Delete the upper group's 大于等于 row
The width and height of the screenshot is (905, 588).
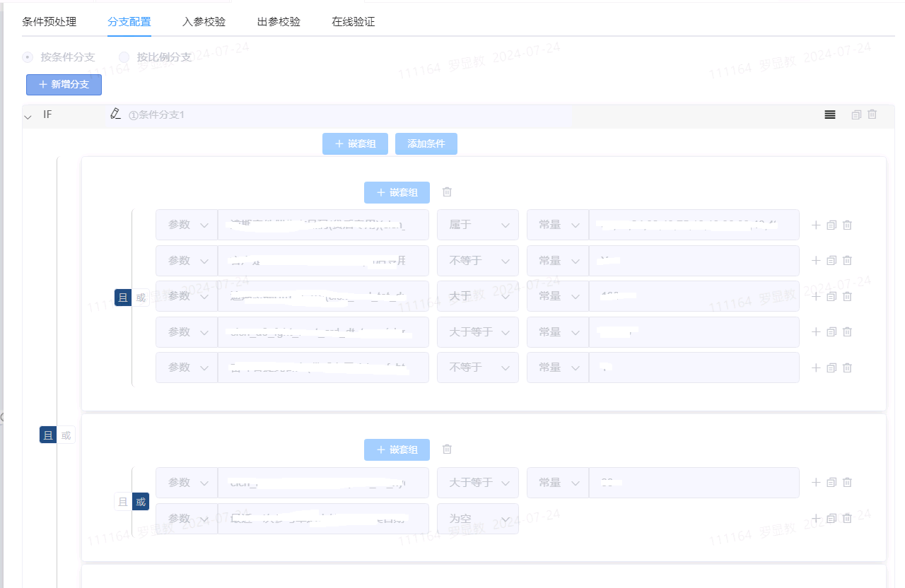pyautogui.click(x=847, y=332)
